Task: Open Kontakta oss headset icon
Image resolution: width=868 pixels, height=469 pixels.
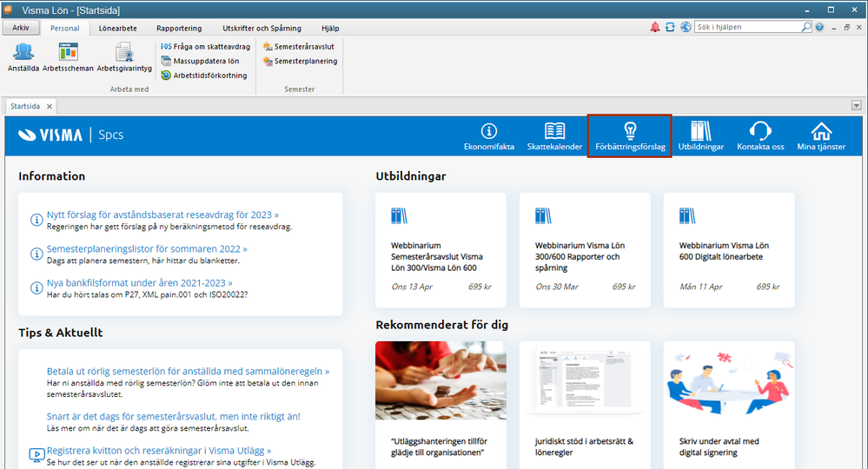Action: (760, 136)
